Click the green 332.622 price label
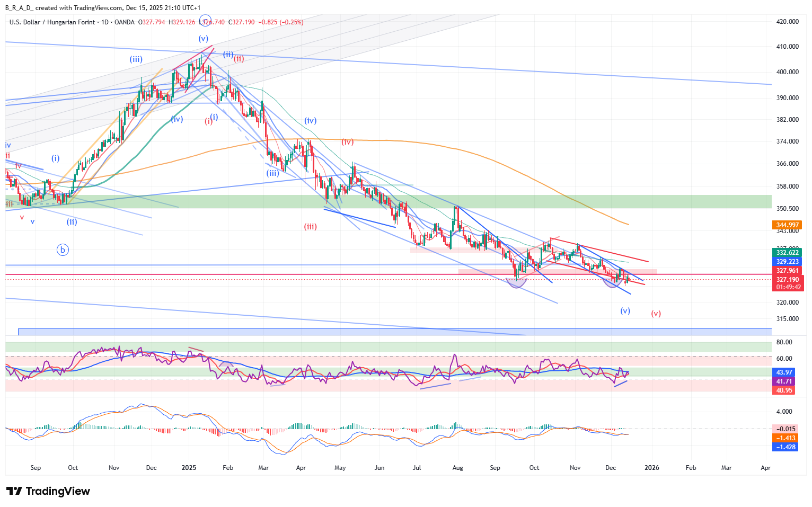Viewport: 812px width, 507px height. point(787,253)
